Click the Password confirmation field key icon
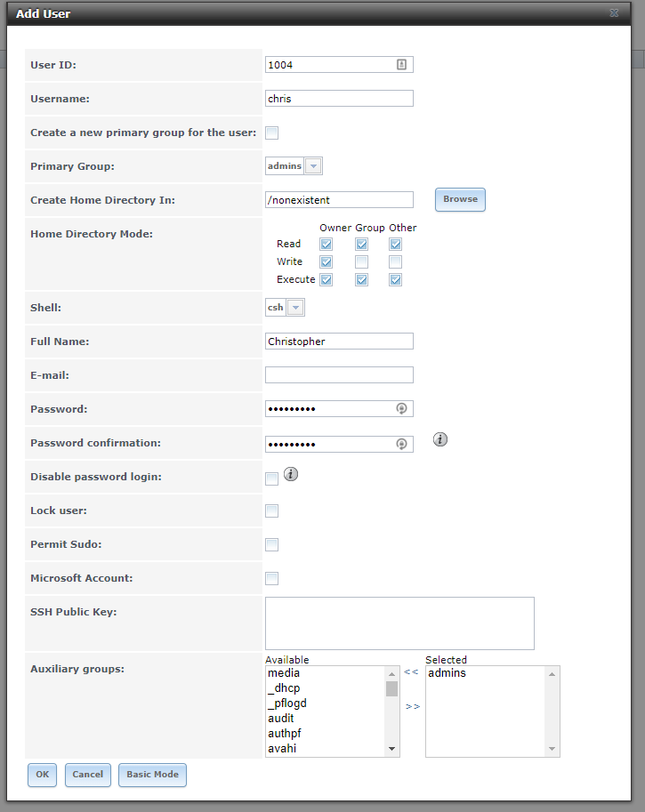The width and height of the screenshot is (645, 812). click(401, 444)
